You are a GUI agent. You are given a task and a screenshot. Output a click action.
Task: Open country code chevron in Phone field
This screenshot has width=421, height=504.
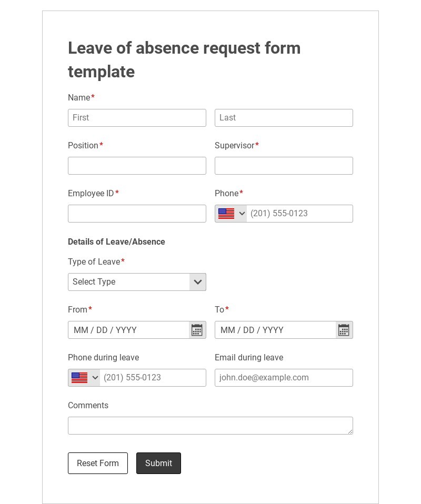[x=242, y=214]
